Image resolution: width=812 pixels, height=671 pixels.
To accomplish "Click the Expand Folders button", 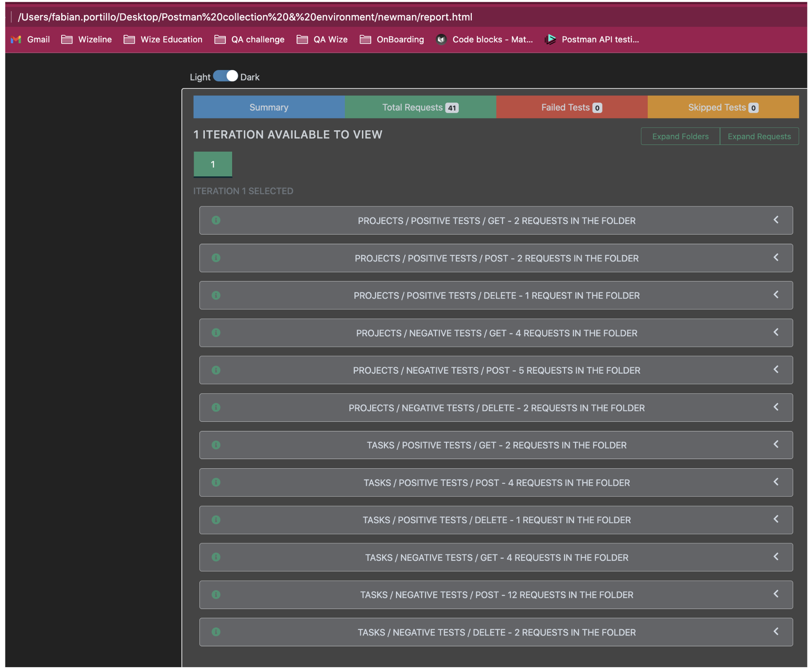I will [x=680, y=136].
